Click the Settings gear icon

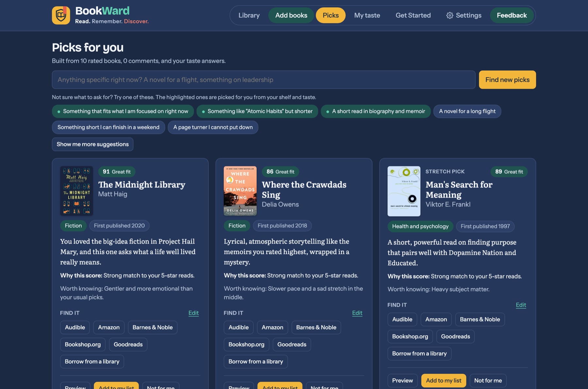(x=450, y=15)
